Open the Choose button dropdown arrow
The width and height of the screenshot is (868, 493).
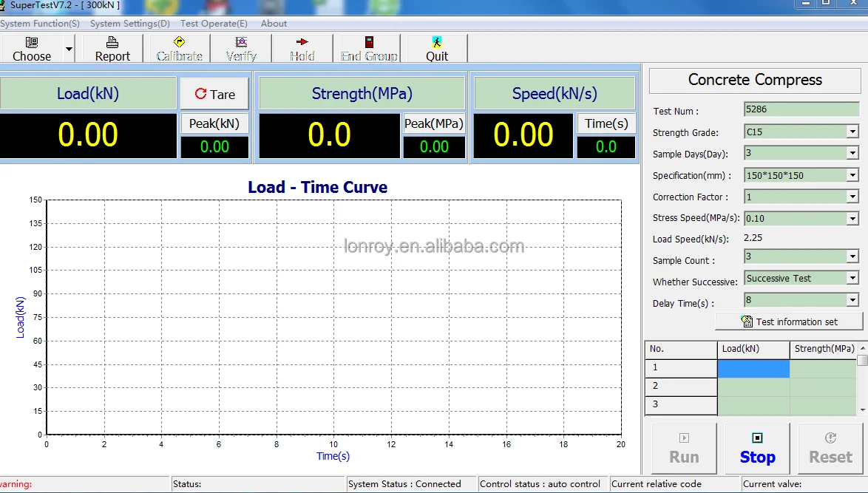[69, 50]
